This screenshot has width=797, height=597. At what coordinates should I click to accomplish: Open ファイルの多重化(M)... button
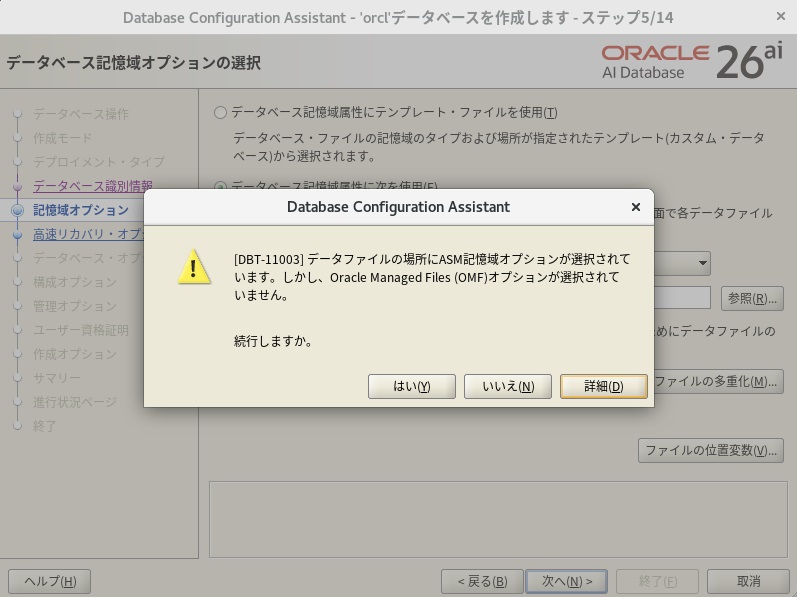click(x=718, y=381)
